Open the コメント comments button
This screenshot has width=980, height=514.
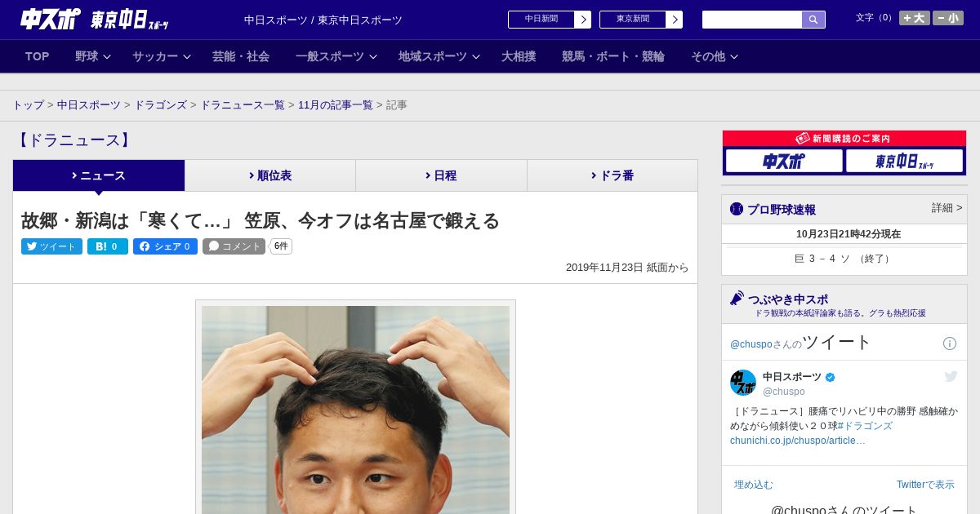[x=234, y=246]
